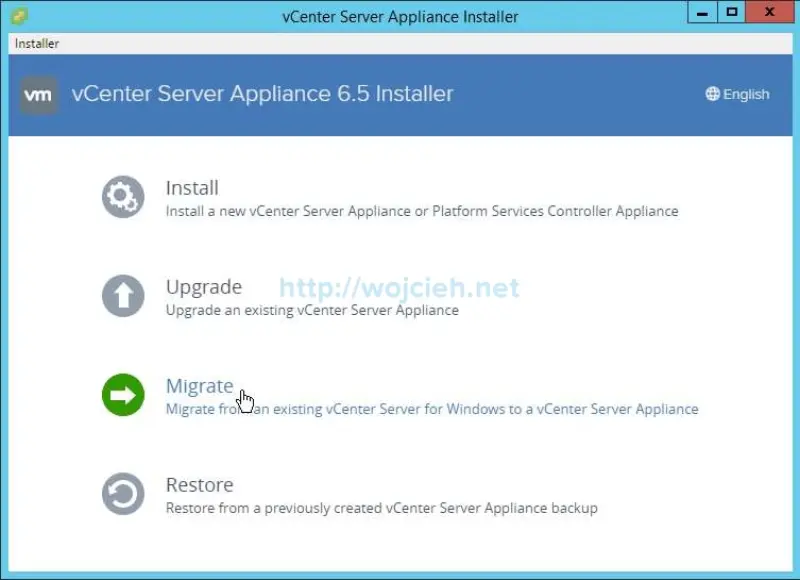800x580 pixels.
Task: Click the Restore circular-arrow icon
Action: (x=122, y=494)
